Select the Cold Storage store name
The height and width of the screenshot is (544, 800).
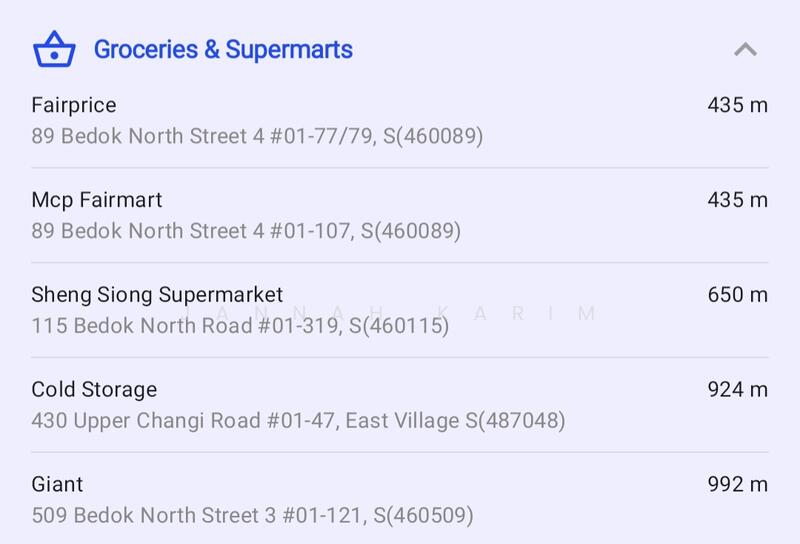point(94,389)
